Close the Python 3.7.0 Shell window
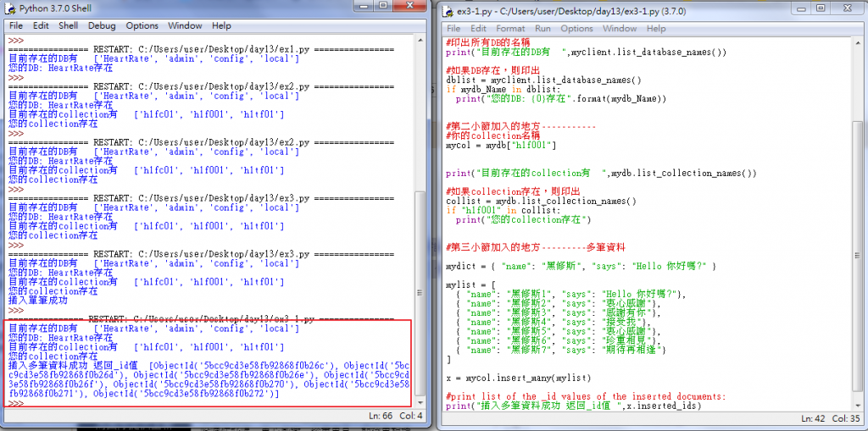868x431 pixels. (x=409, y=6)
